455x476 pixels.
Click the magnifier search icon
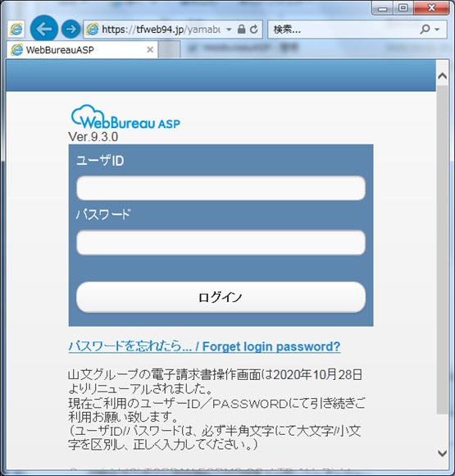click(425, 30)
